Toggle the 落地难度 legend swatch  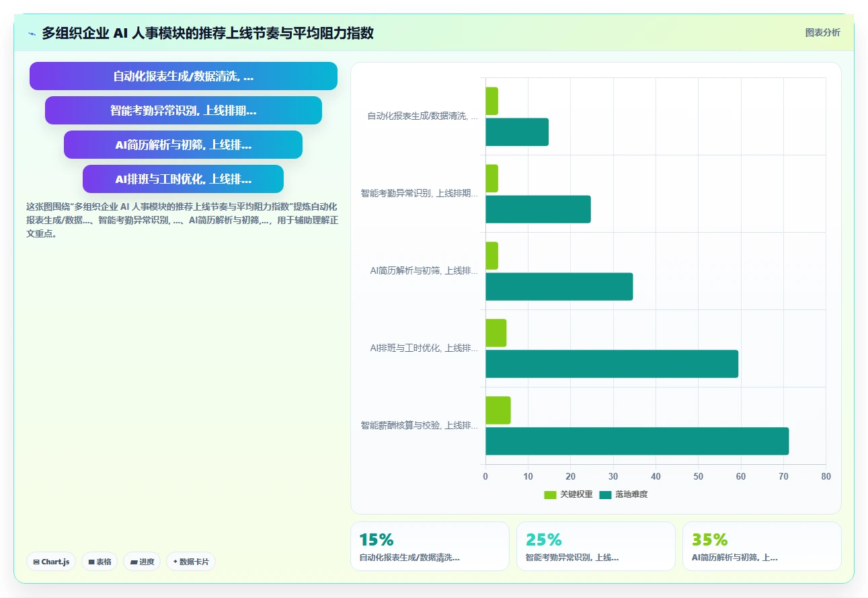tap(605, 494)
